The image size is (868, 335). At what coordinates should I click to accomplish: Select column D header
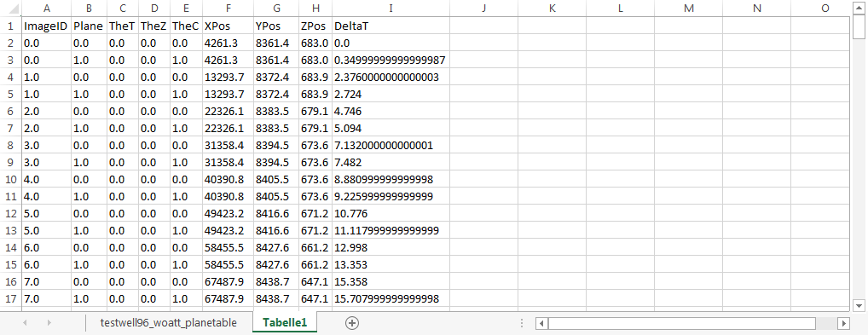[154, 9]
